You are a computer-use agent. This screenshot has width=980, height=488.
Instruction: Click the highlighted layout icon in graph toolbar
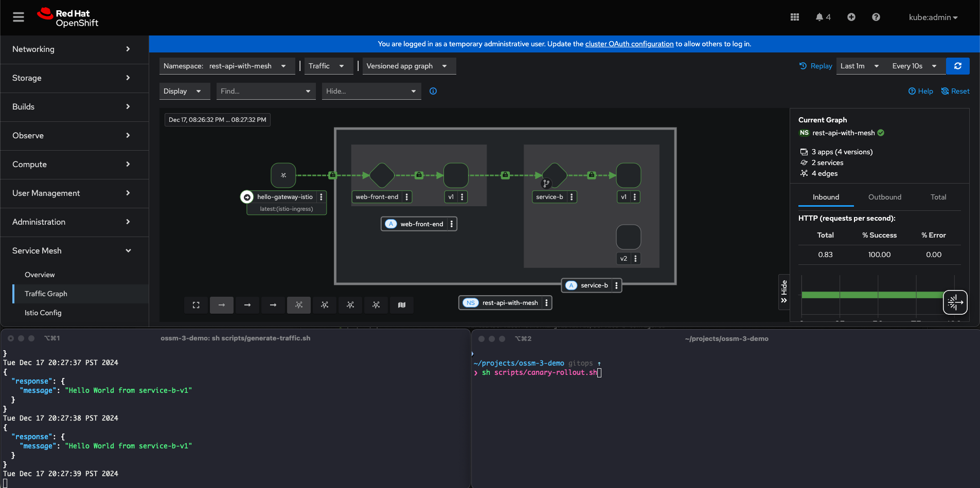tap(299, 305)
